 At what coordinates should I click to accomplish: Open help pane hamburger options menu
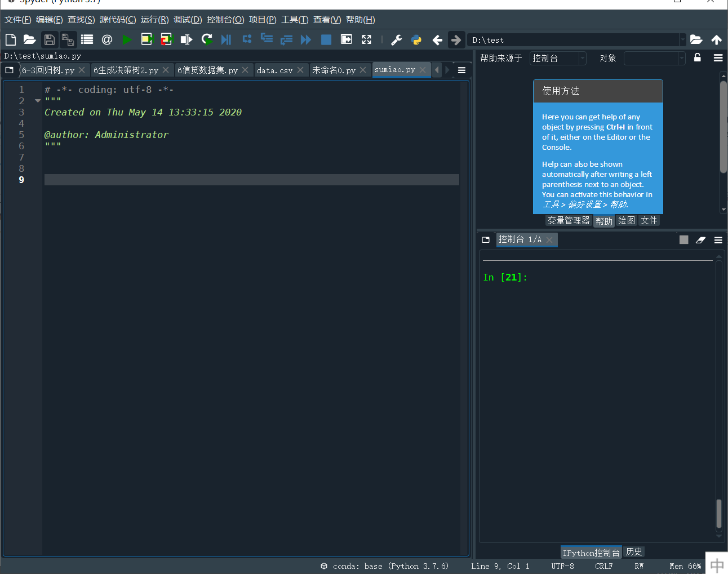[718, 57]
